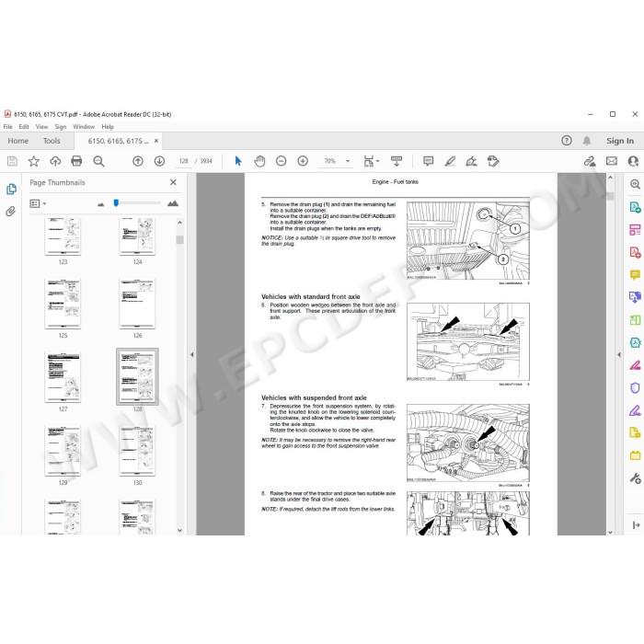Select page 125 thumbnail
Viewport: 644px width, 644px height.
63,304
